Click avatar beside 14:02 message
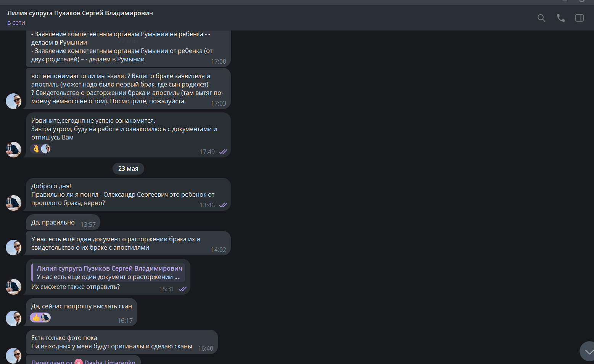Image resolution: width=594 pixels, height=364 pixels. point(13,247)
